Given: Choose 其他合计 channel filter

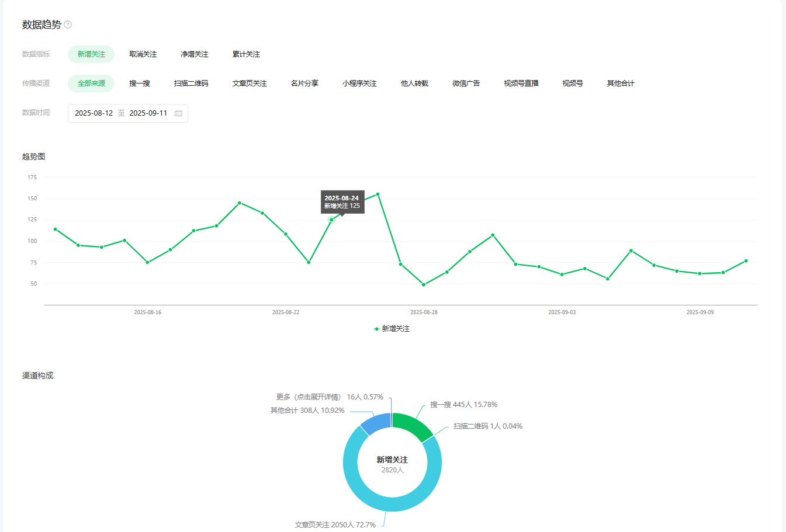Looking at the screenshot, I should (x=620, y=84).
